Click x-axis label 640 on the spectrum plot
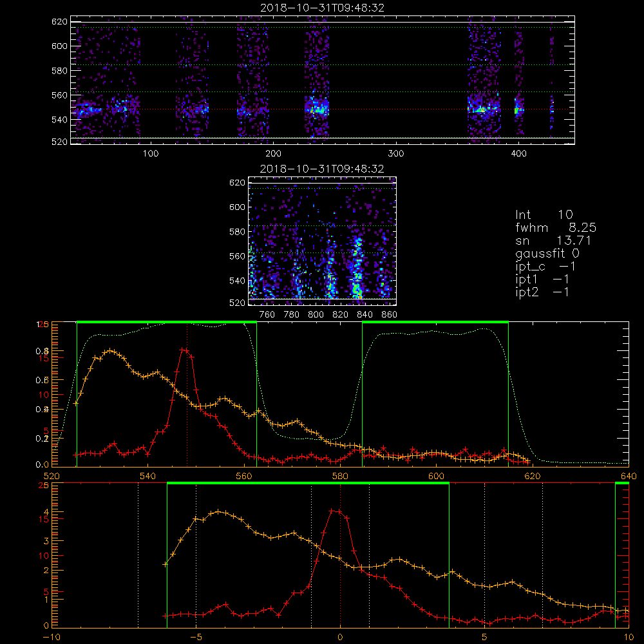This screenshot has height=644, width=644. coord(629,476)
